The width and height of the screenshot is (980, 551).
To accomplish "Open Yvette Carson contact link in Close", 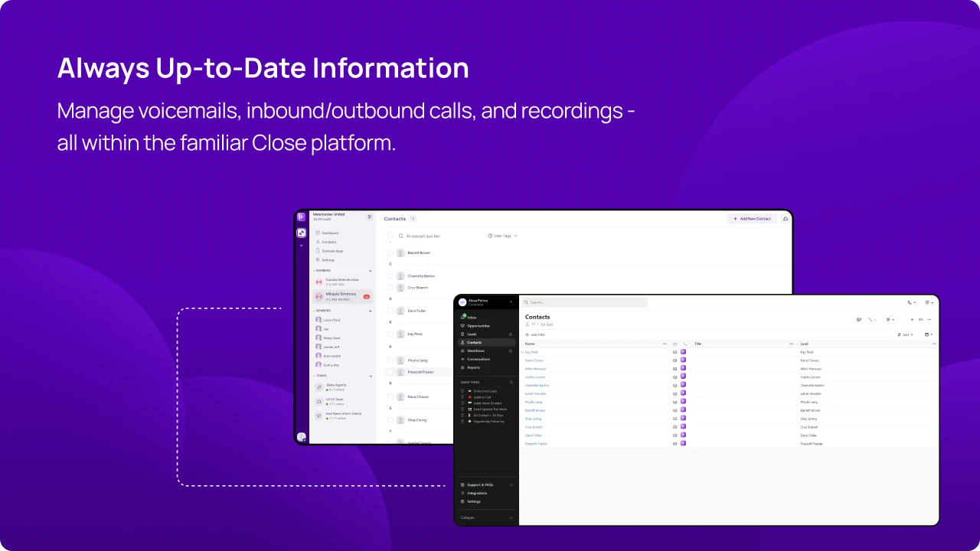I will (x=535, y=377).
